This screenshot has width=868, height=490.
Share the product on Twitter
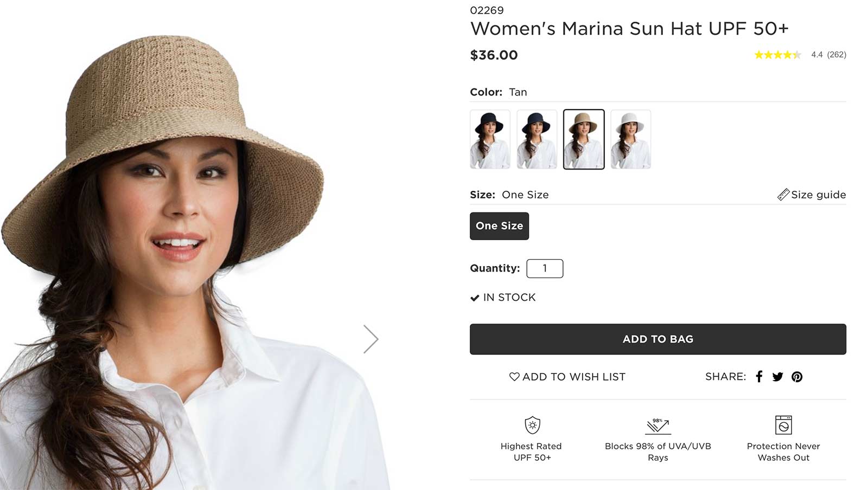point(778,376)
